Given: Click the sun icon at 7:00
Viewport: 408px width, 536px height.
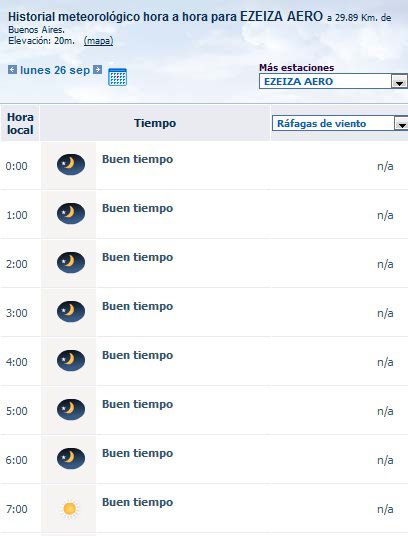Looking at the screenshot, I should point(70,509).
